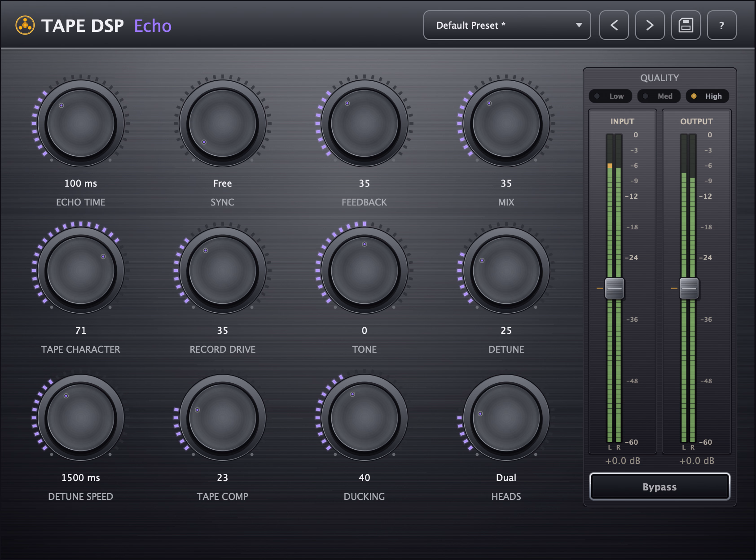The image size is (756, 560).
Task: Click the HEADS label
Action: point(506,497)
